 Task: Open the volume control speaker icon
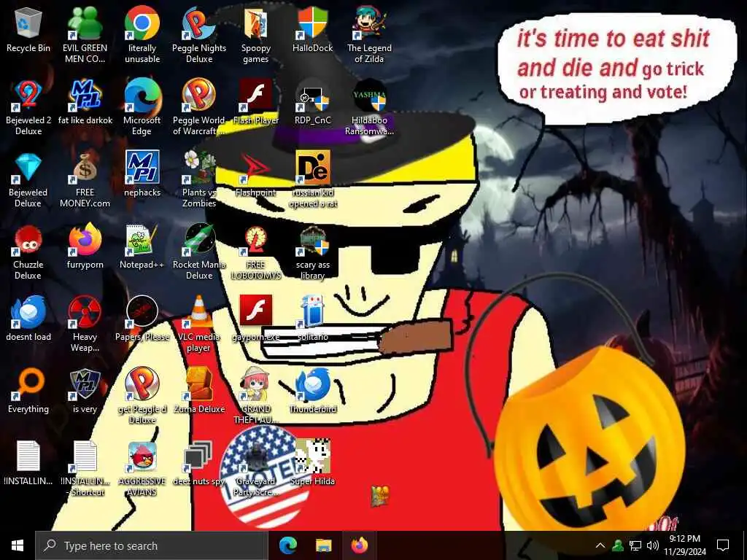[x=653, y=545]
